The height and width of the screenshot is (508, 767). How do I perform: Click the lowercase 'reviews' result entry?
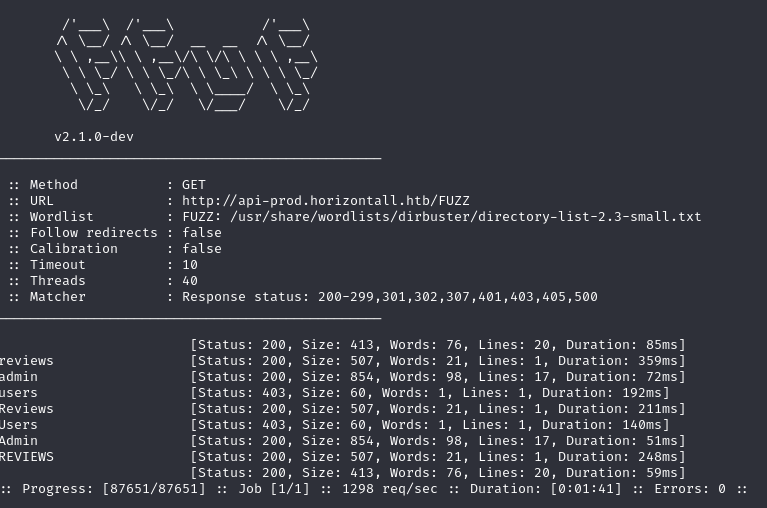coord(27,361)
